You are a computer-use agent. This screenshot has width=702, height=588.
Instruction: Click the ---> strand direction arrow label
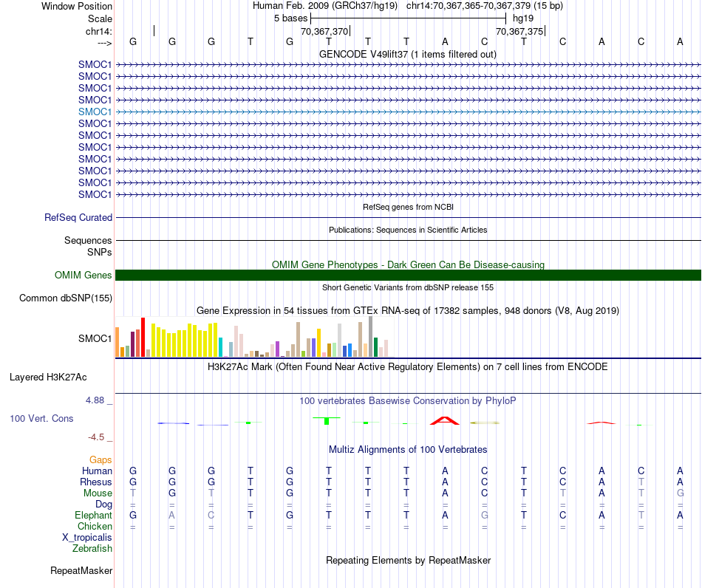click(x=105, y=43)
